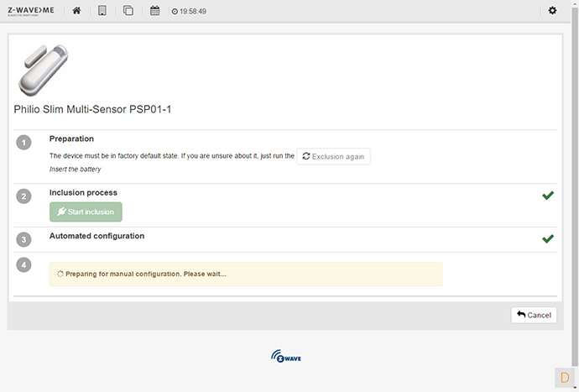Click the Exclusion again button

pyautogui.click(x=333, y=156)
